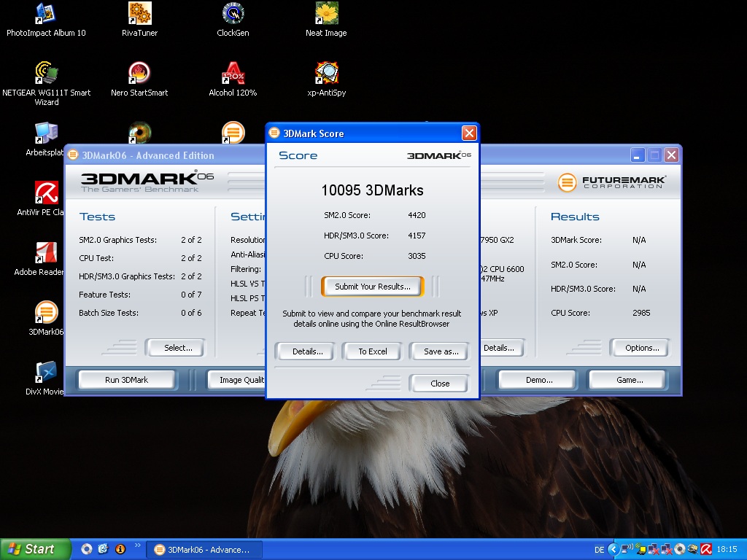
Task: Open the DE language indicator
Action: point(600,550)
